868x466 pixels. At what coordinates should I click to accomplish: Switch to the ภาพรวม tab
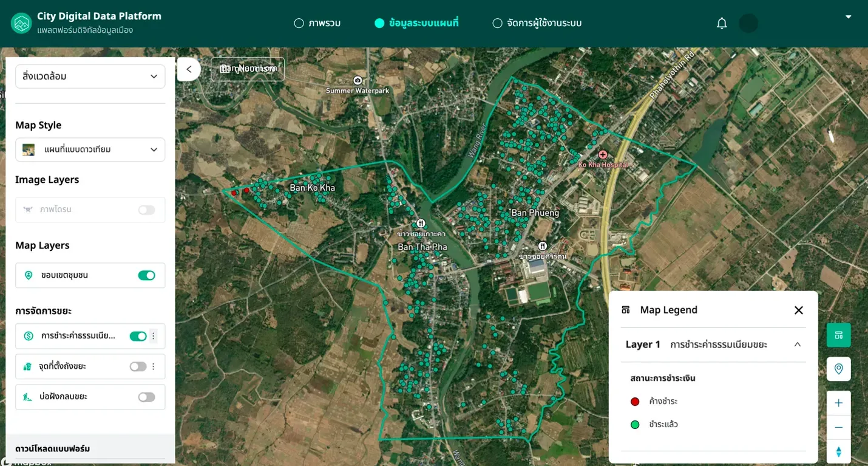[x=317, y=24]
